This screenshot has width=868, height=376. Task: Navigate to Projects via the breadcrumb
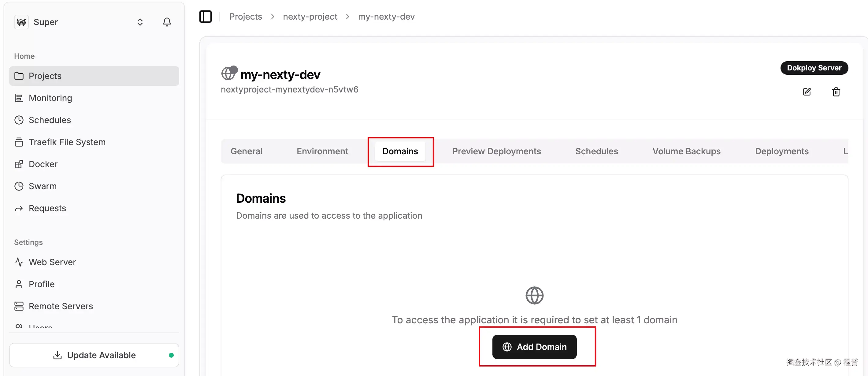[246, 16]
